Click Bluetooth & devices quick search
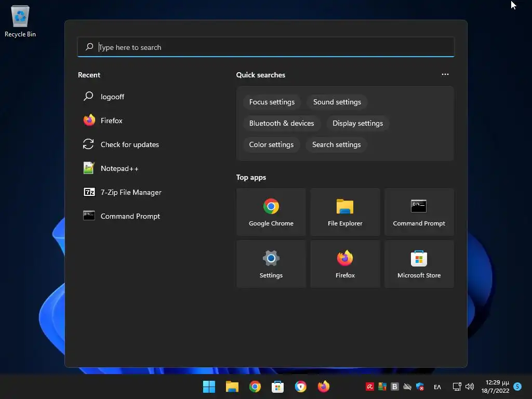The width and height of the screenshot is (532, 399). coord(282,124)
